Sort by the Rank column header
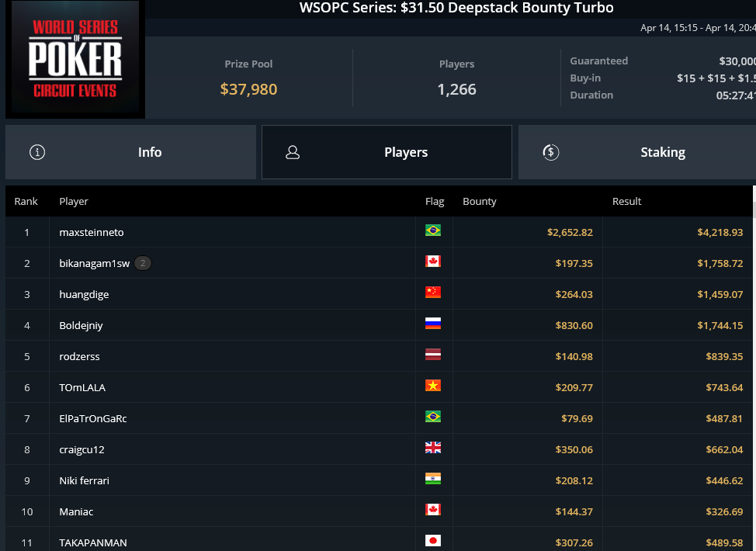 (x=26, y=202)
